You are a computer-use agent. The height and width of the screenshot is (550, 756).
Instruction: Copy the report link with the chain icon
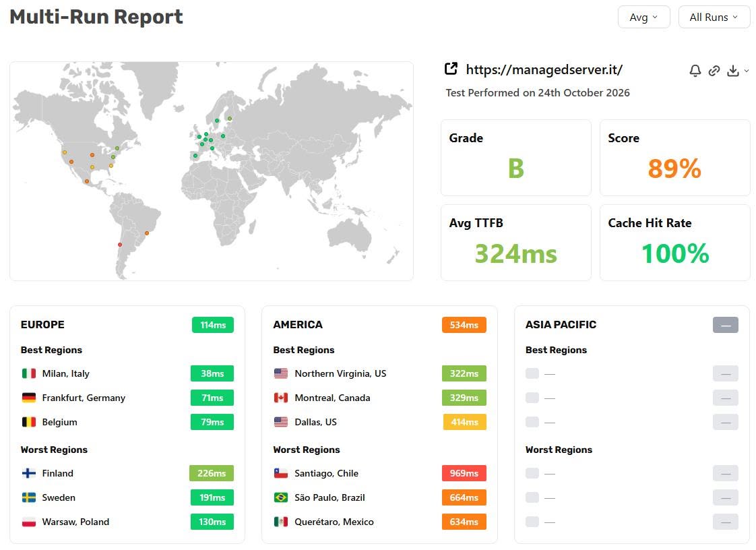pyautogui.click(x=714, y=71)
